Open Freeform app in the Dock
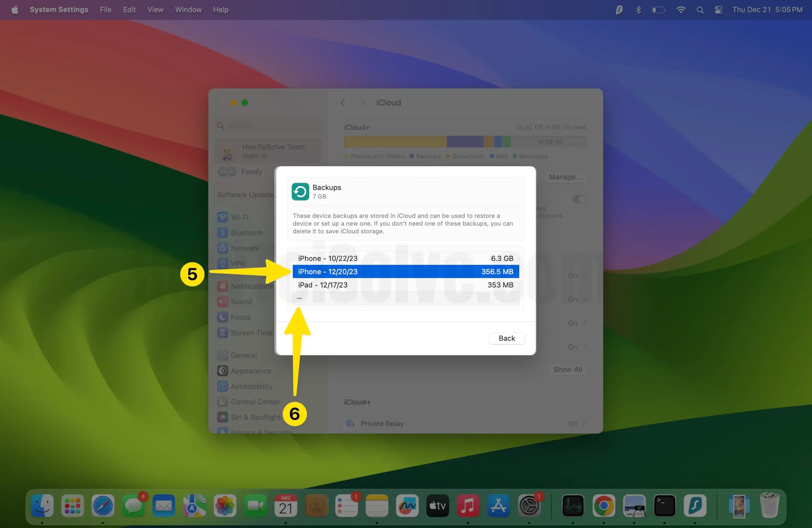Viewport: 812px width, 528px height. coord(407,505)
